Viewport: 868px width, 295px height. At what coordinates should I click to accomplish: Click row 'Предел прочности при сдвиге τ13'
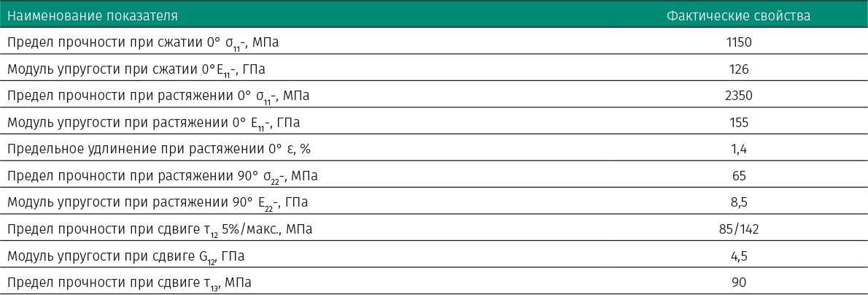(434, 283)
